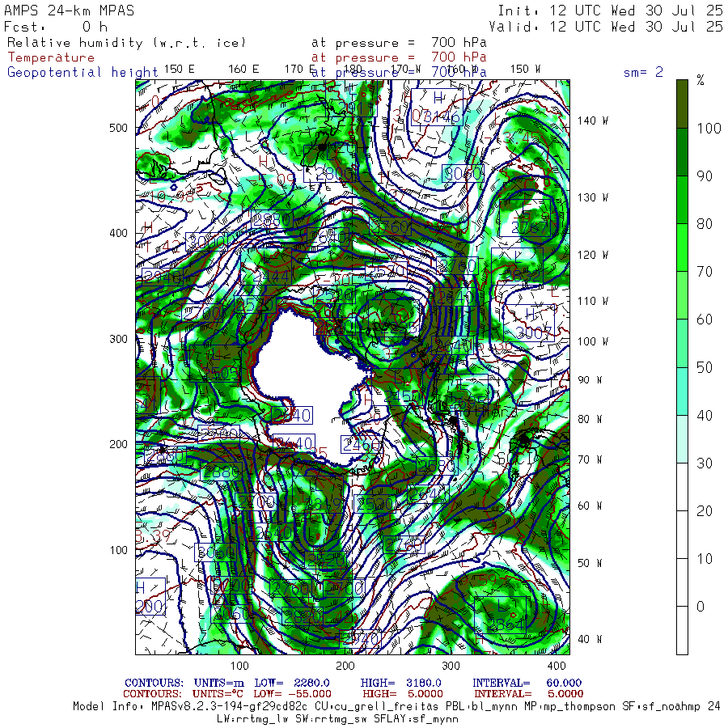This screenshot has height=728, width=728.
Task: Click the "HIGH= 5.0000" legend value
Action: [x=403, y=694]
